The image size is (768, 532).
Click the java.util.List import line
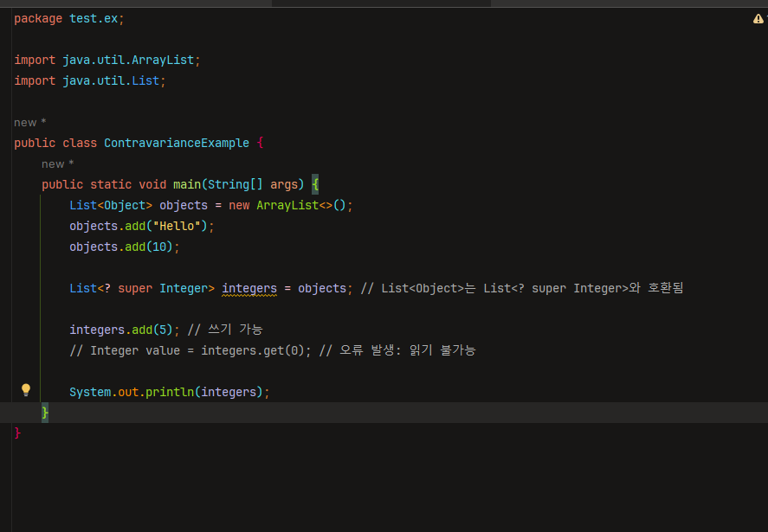(x=90, y=80)
